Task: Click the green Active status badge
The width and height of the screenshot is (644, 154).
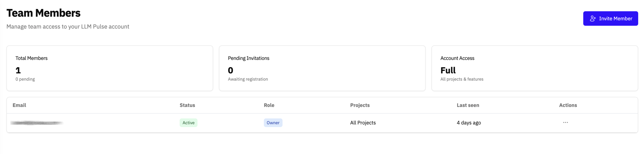Action: tap(188, 123)
